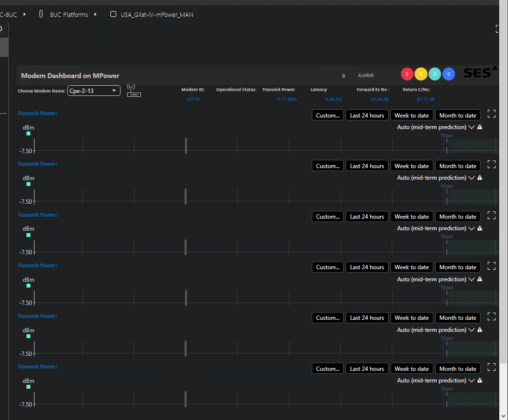Click the SES logo
This screenshot has height=420, width=508.
(480, 73)
